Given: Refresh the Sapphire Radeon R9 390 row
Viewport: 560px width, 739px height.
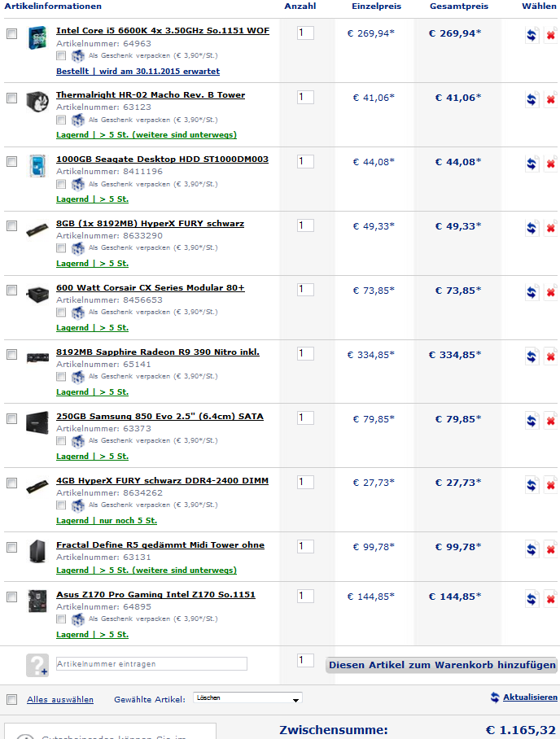Looking at the screenshot, I should point(531,356).
